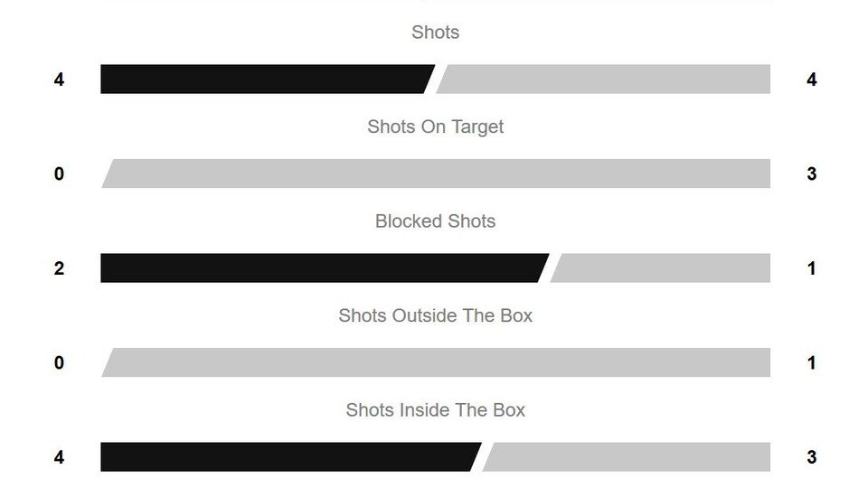Select the Shots On Target label
Image resolution: width=868 pixels, height=488 pixels.
pyautogui.click(x=435, y=127)
